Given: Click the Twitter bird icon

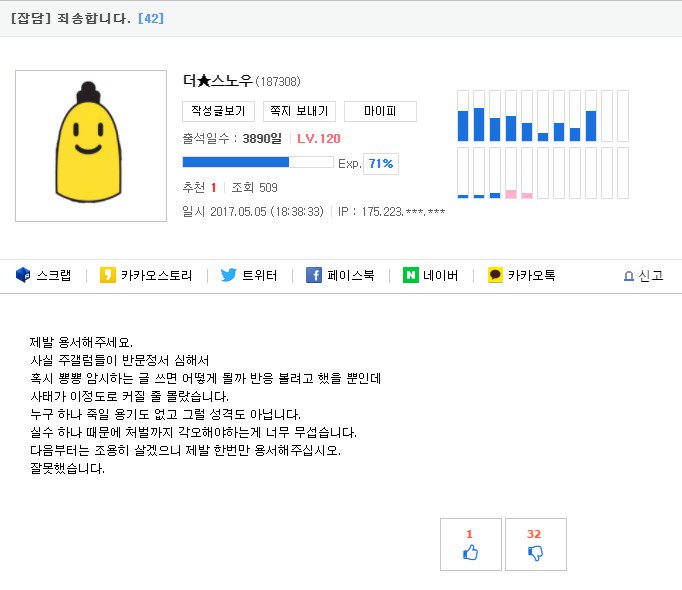Looking at the screenshot, I should click(228, 275).
